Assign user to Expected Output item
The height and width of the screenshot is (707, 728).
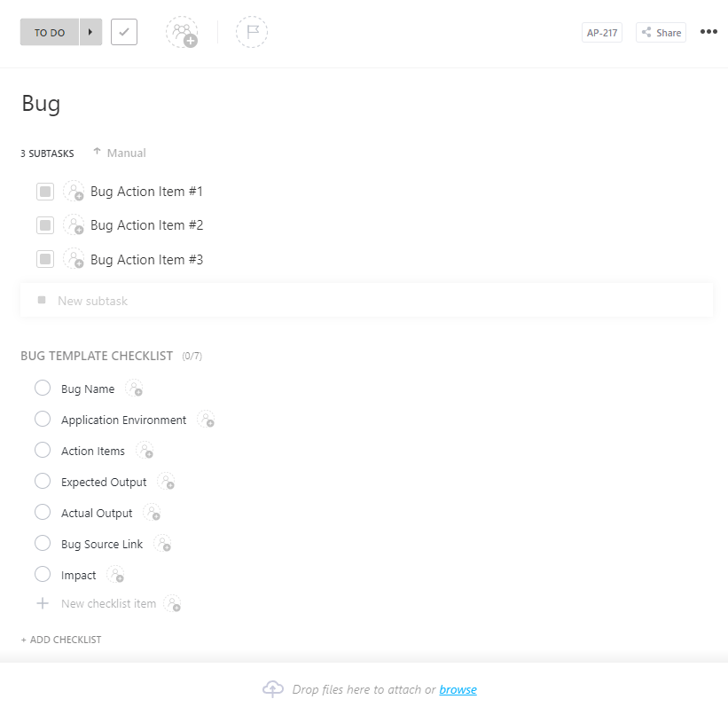[166, 482]
